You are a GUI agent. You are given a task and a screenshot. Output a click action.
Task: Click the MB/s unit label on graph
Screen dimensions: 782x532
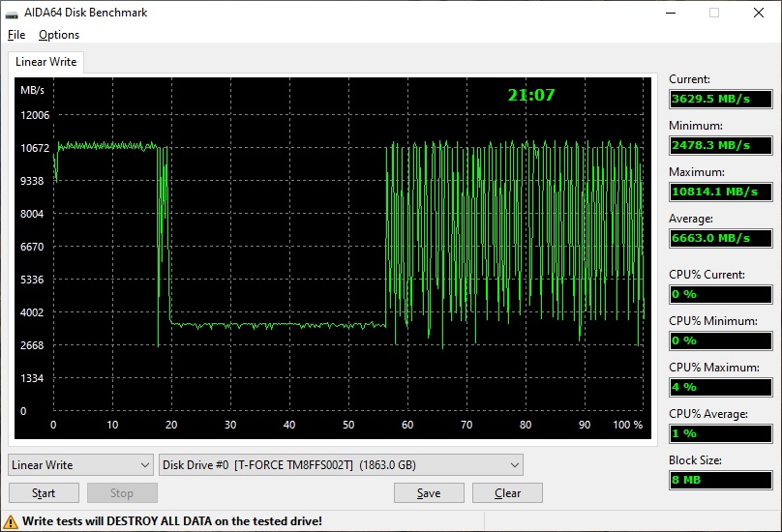(x=32, y=90)
